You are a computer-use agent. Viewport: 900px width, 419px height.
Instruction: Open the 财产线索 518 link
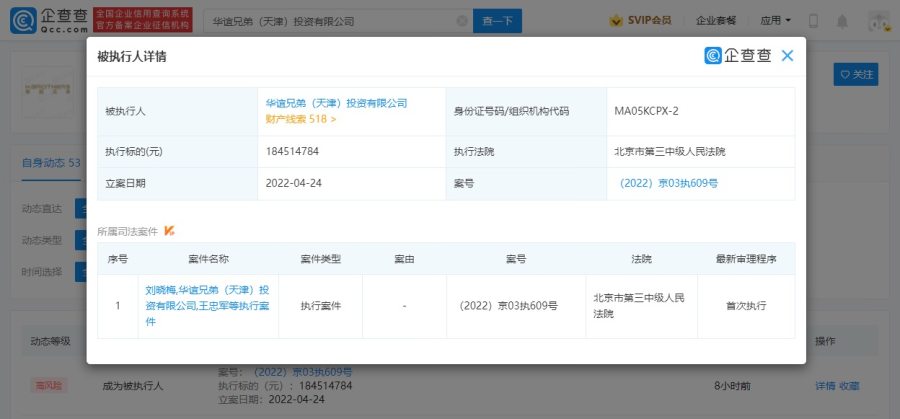(300, 119)
